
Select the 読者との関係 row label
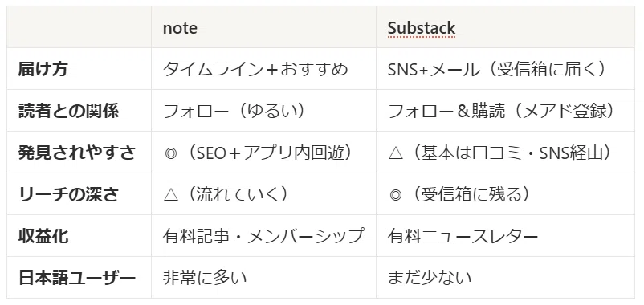[x=79, y=111]
